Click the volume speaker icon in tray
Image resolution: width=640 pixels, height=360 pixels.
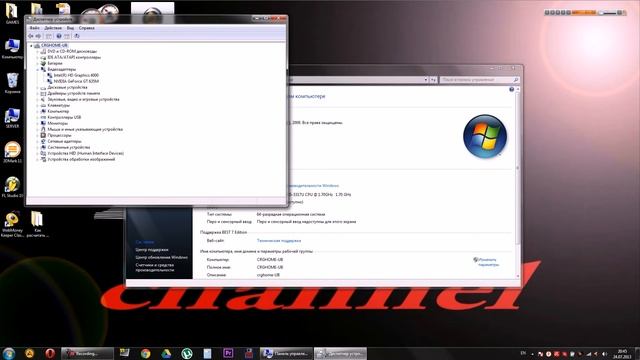pyautogui.click(x=604, y=354)
